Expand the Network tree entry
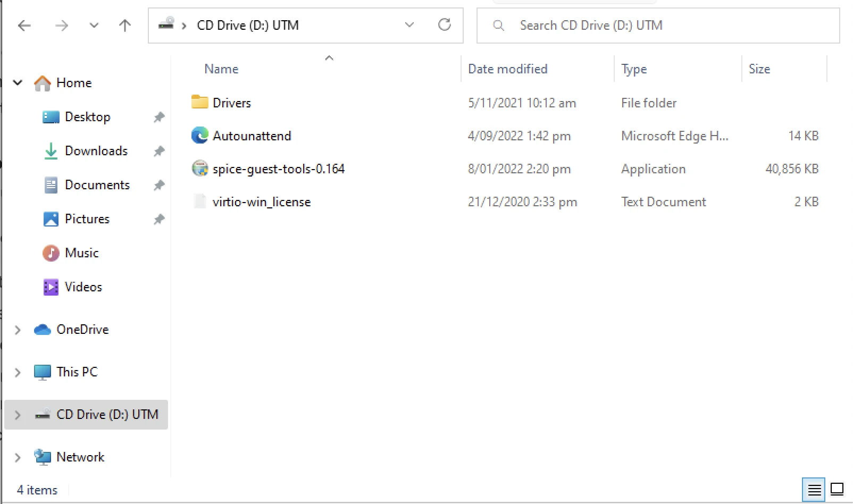This screenshot has height=504, width=853. [17, 457]
